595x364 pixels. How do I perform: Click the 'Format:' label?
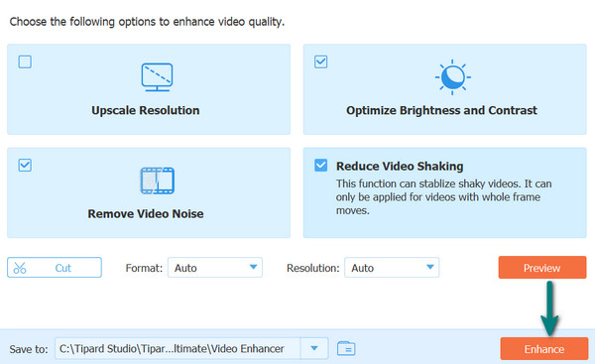click(x=144, y=268)
